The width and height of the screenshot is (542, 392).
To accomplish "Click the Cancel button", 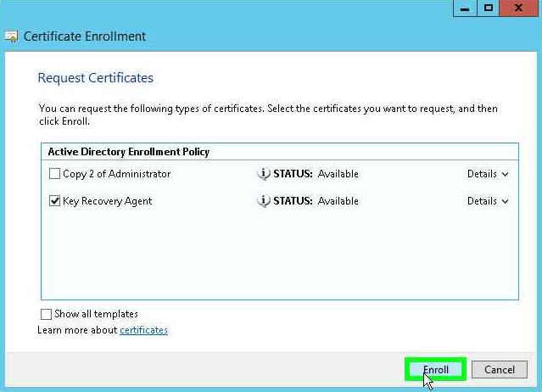I will pos(500,370).
